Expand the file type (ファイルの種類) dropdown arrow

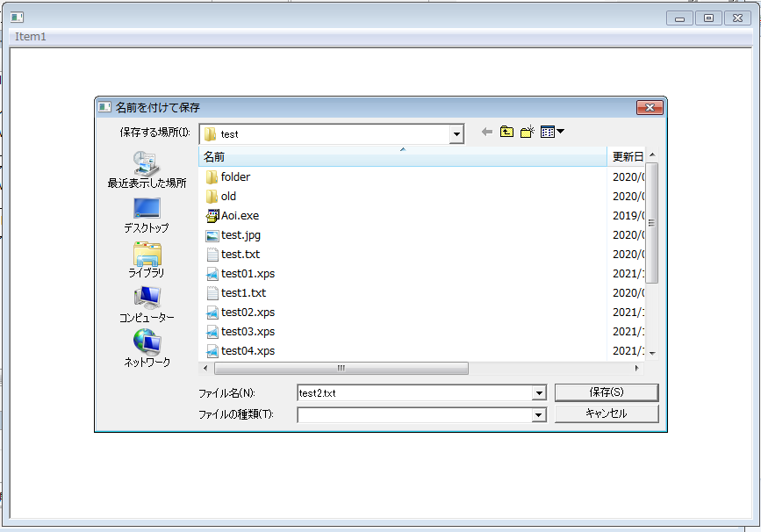point(538,415)
